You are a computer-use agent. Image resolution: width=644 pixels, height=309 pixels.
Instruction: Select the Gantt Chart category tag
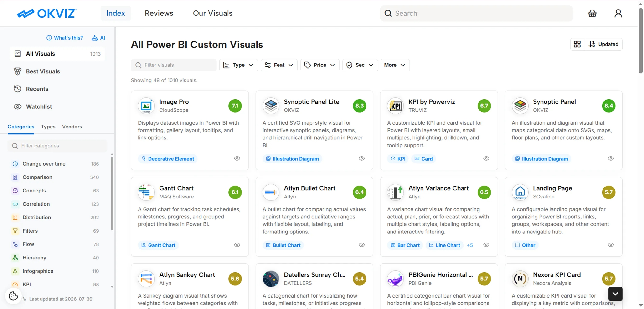pyautogui.click(x=159, y=245)
